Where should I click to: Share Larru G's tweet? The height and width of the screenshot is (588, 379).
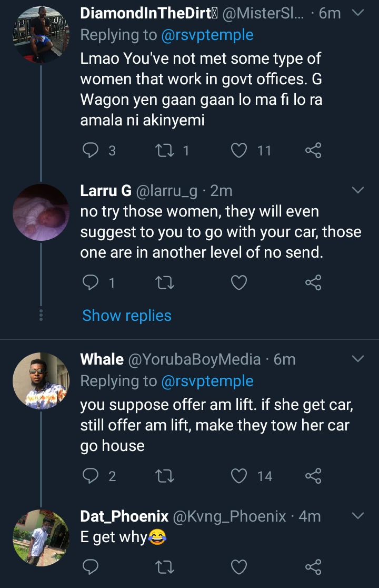pos(313,283)
